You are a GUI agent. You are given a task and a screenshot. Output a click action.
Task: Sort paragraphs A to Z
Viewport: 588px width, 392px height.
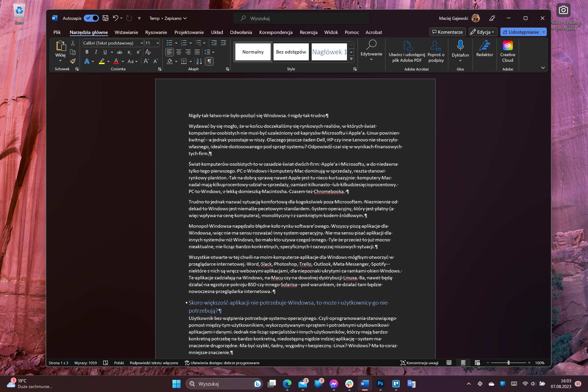click(199, 61)
